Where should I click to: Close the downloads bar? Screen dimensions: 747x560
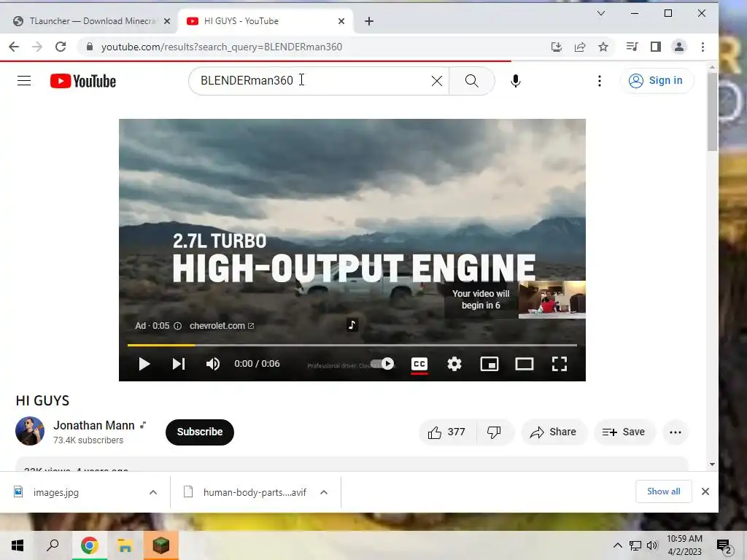point(705,491)
